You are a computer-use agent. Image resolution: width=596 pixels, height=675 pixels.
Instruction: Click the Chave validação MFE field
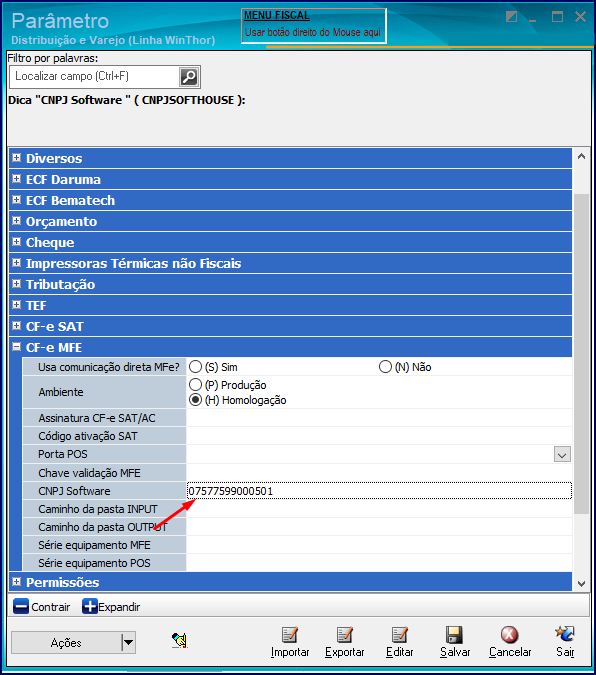(379, 473)
